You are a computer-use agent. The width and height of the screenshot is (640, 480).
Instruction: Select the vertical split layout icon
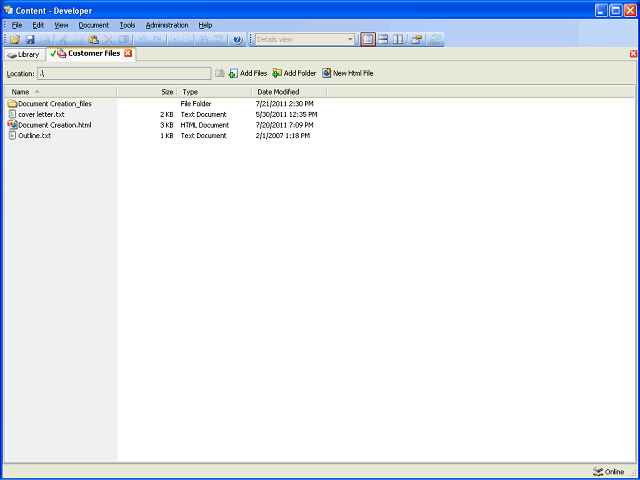pos(398,40)
